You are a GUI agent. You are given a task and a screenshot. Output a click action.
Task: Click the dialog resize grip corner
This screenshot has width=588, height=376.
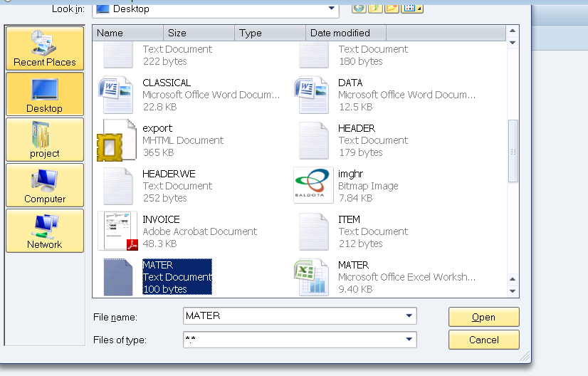(x=525, y=356)
